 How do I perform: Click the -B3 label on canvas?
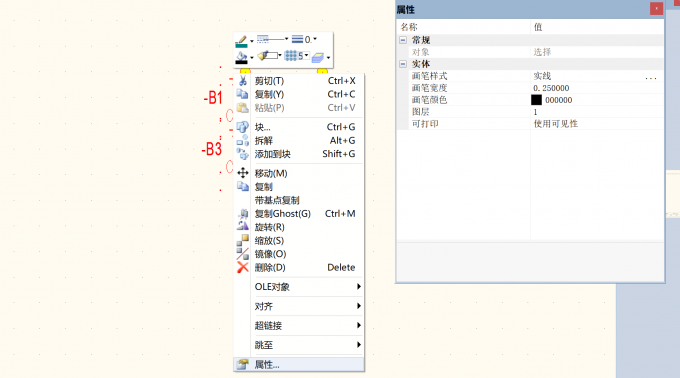(x=212, y=149)
